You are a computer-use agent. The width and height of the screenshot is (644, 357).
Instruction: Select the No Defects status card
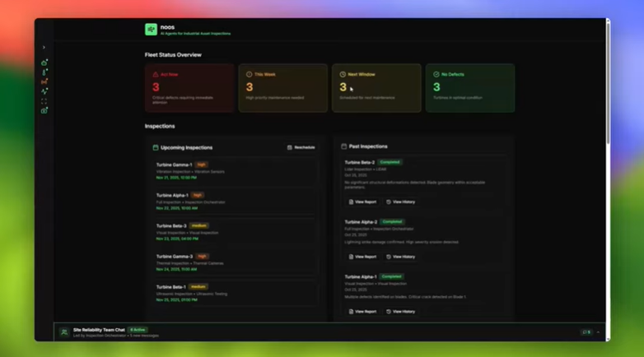470,87
